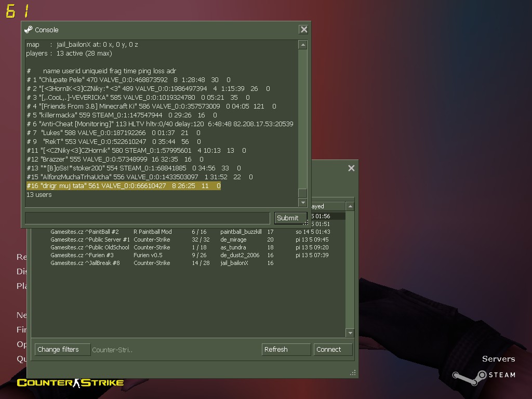Click the "Brazzer" player line
Image resolution: width=532 pixels, height=399 pixels.
[115, 159]
